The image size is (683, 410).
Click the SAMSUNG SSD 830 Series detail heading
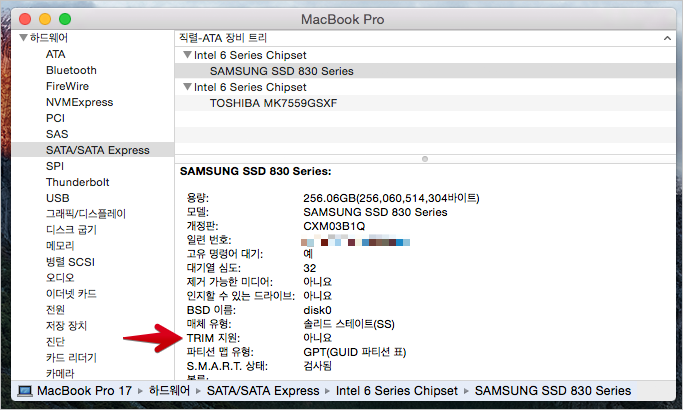coord(256,171)
